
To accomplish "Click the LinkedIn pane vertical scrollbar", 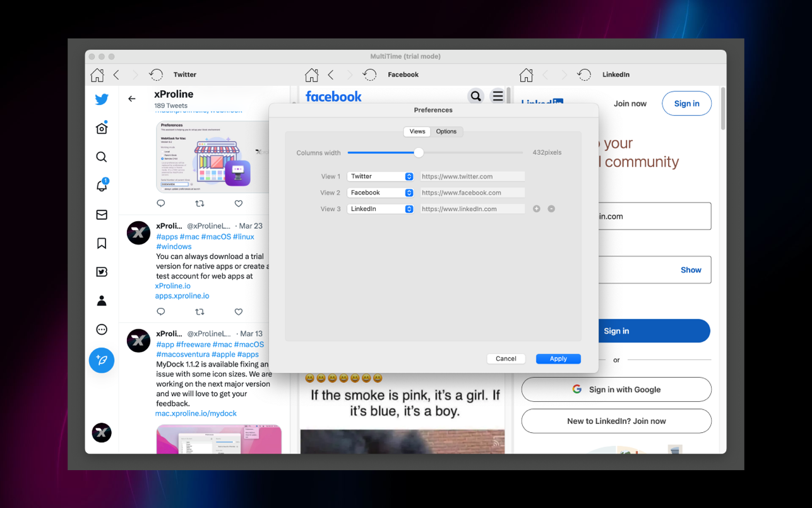I will click(723, 109).
